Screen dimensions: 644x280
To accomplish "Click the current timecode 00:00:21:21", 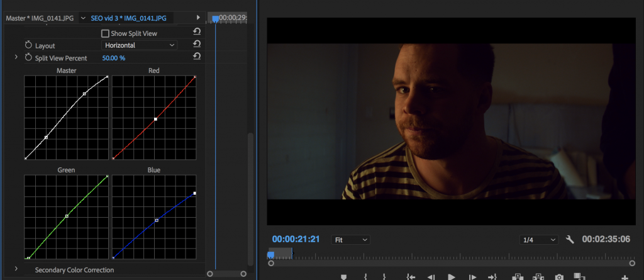I will point(296,239).
